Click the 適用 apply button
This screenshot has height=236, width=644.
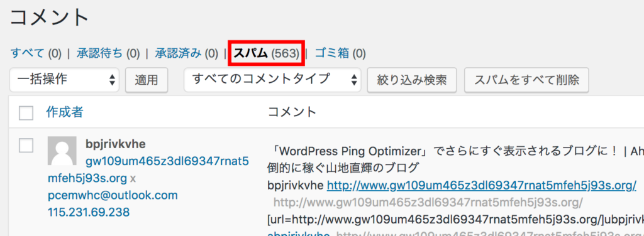coord(147,80)
